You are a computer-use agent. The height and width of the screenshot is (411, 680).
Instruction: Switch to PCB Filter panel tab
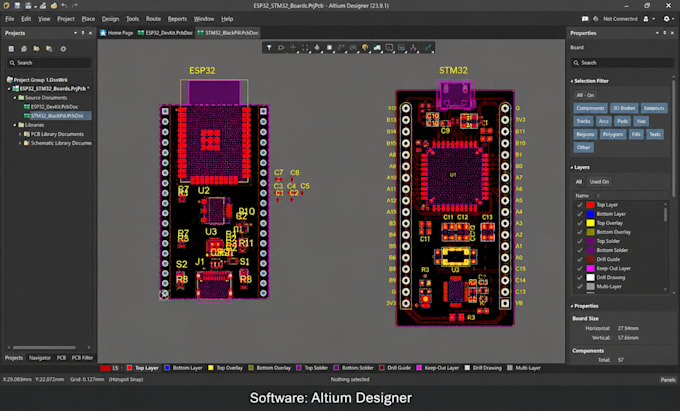coord(82,358)
